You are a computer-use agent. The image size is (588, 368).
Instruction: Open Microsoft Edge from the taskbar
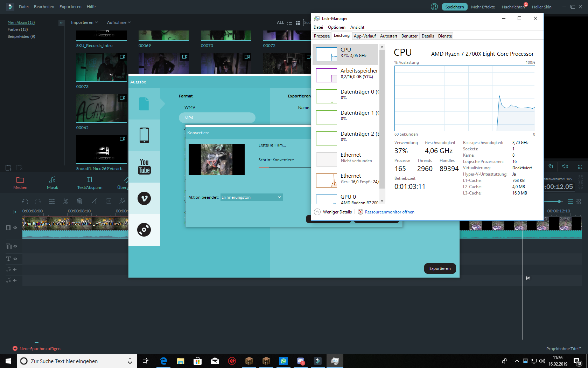[163, 361]
